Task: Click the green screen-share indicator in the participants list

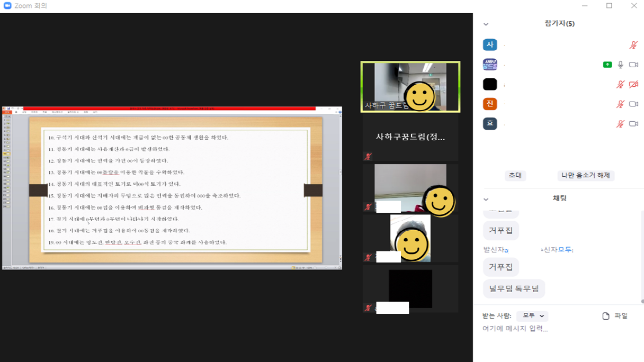Action: click(x=607, y=65)
